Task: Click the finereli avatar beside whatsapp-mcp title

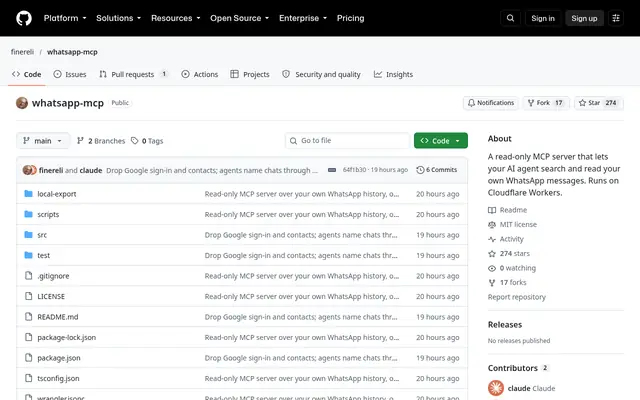Action: (x=22, y=103)
